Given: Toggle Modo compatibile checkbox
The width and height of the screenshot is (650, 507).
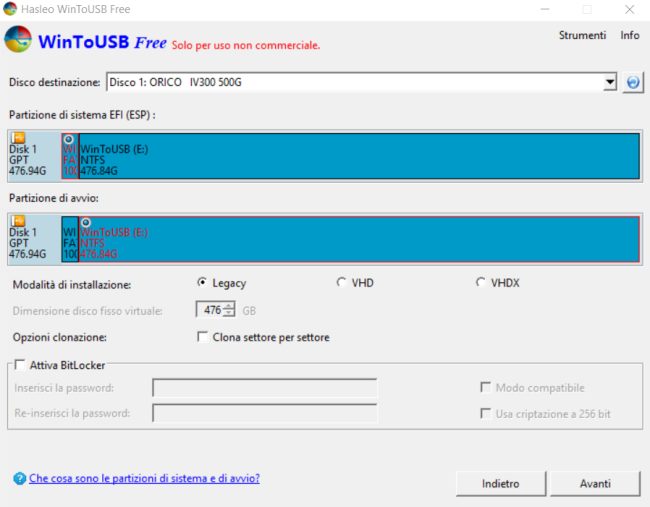Looking at the screenshot, I should [485, 387].
